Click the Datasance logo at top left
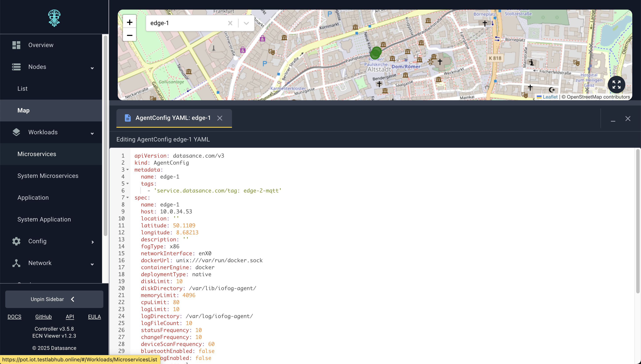The height and width of the screenshot is (364, 641). (x=54, y=18)
